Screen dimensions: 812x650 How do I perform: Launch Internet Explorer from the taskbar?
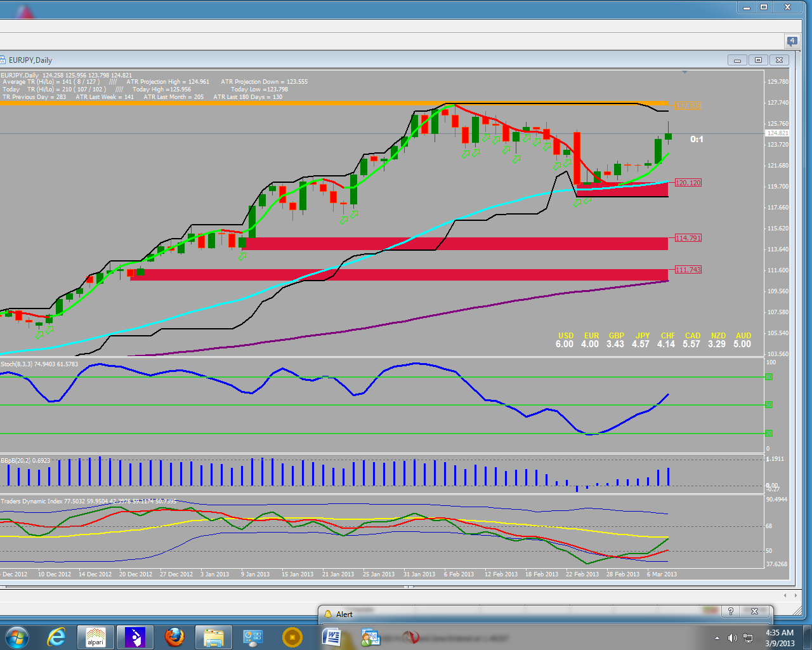56,637
